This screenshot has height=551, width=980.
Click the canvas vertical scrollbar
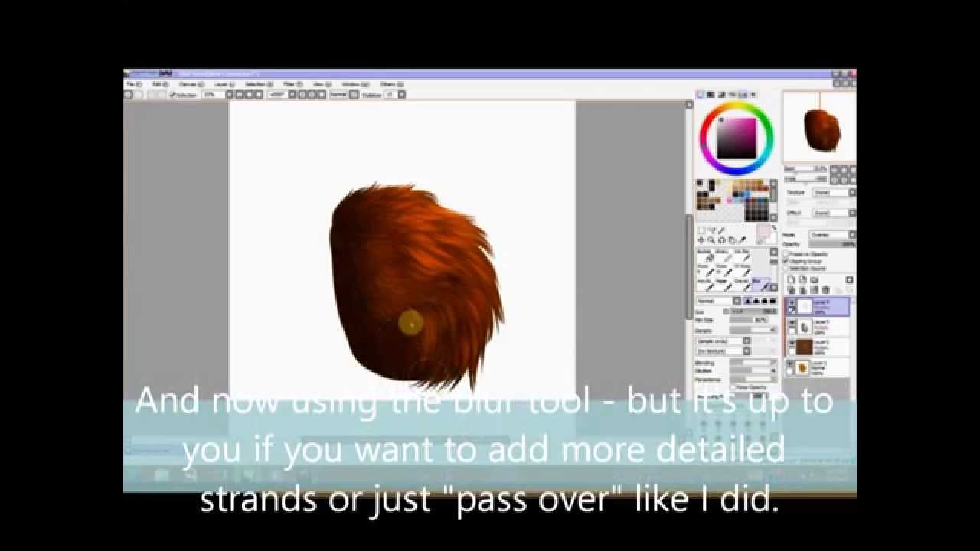coord(688,268)
